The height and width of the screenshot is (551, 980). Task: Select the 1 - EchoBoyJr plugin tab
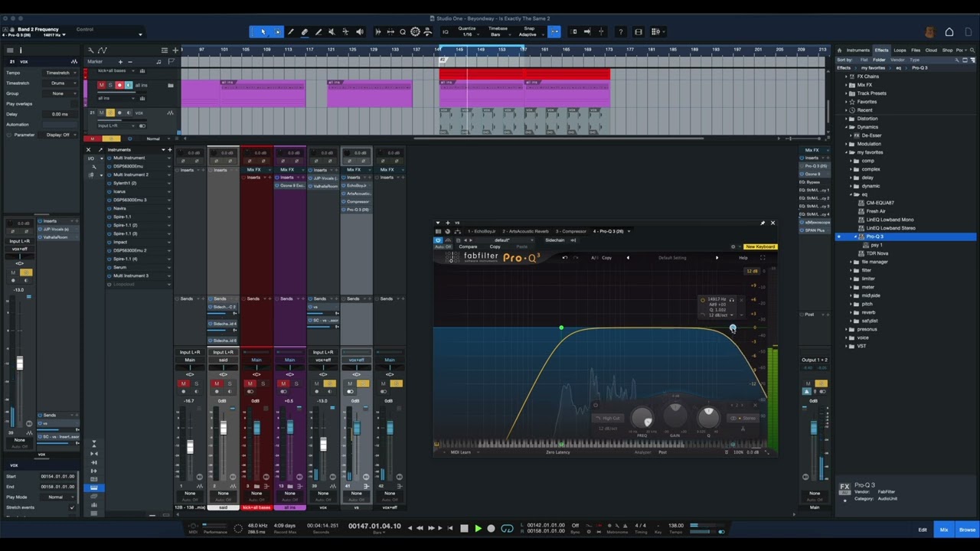pos(482,231)
